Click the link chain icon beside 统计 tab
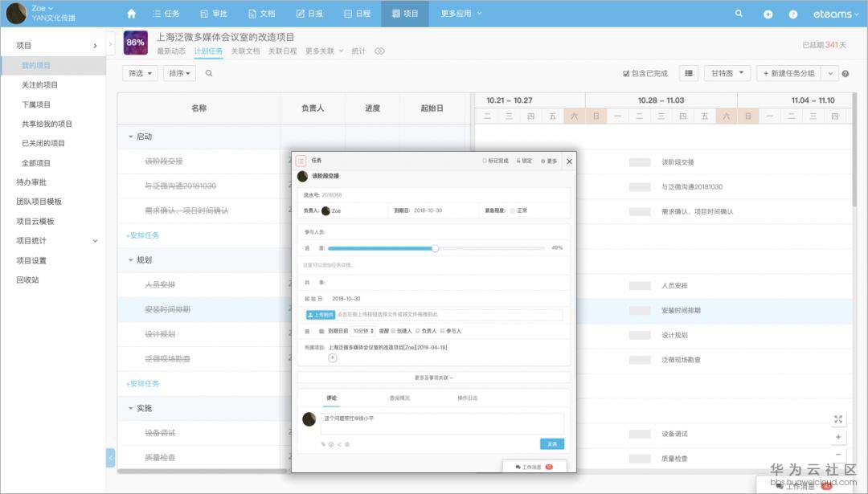The width and height of the screenshot is (868, 494). (379, 51)
